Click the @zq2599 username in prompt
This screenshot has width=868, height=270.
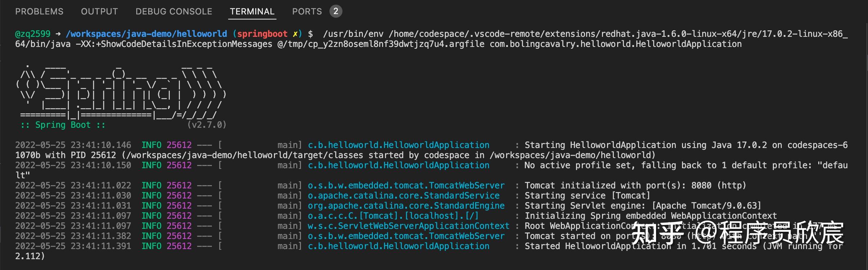(33, 34)
